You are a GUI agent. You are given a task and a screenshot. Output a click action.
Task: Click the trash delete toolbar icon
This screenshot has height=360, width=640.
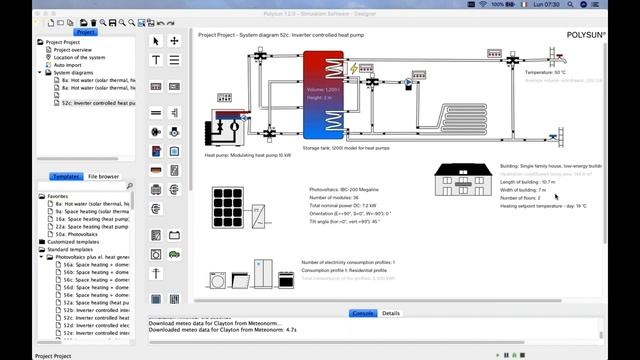coord(93,23)
